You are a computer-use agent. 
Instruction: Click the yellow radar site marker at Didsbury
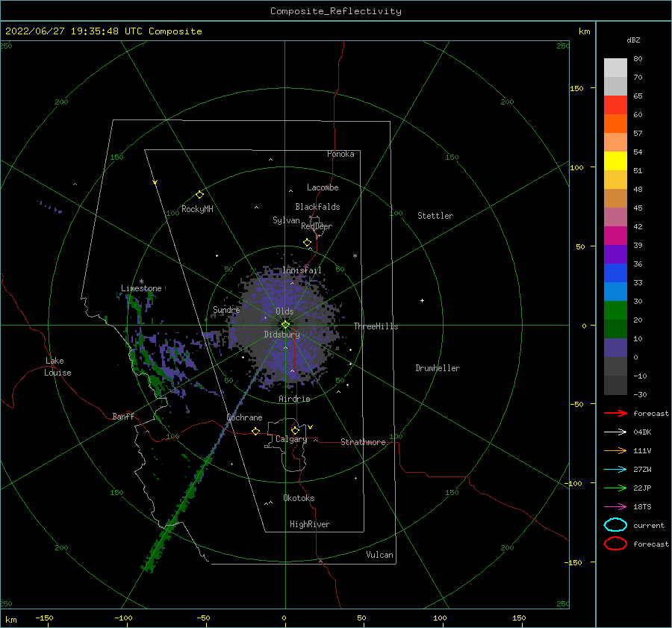(x=285, y=325)
